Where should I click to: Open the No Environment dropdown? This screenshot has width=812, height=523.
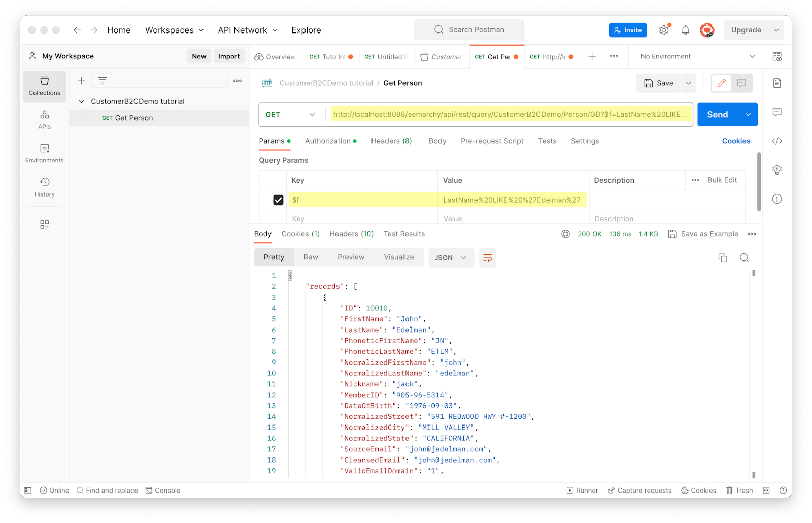[697, 56]
